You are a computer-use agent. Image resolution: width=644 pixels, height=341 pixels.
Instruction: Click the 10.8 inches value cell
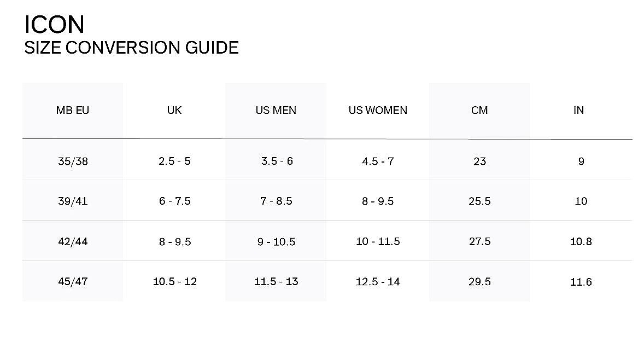(x=581, y=241)
